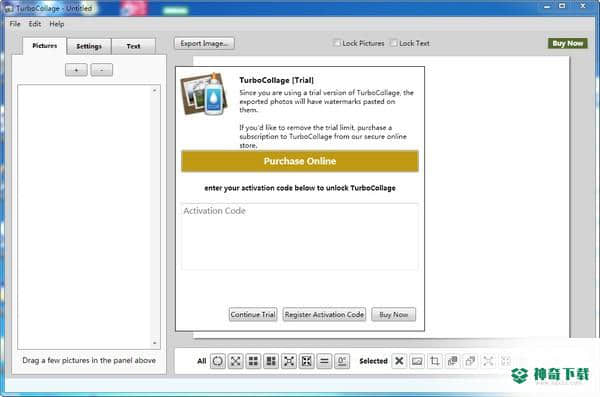Click the crop selected picture icon

coord(435,361)
